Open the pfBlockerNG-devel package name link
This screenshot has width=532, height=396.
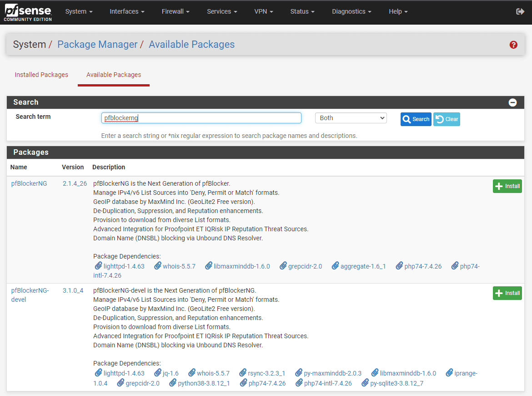pos(30,295)
